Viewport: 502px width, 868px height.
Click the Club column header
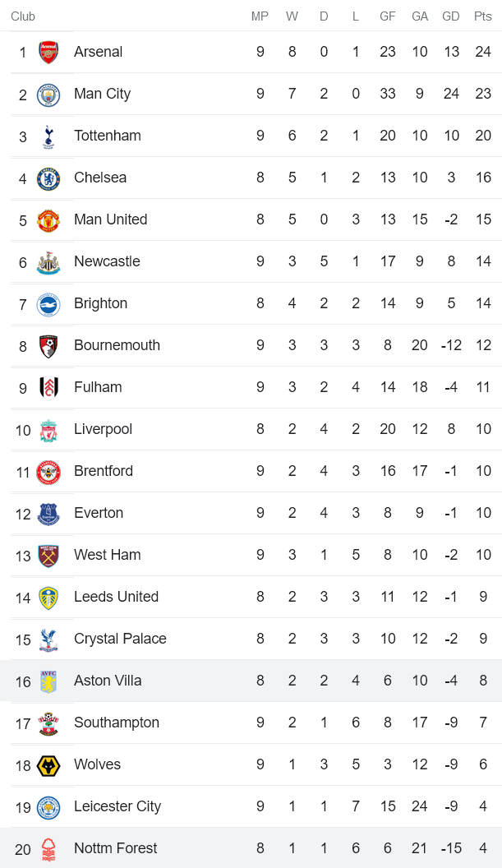click(x=23, y=16)
